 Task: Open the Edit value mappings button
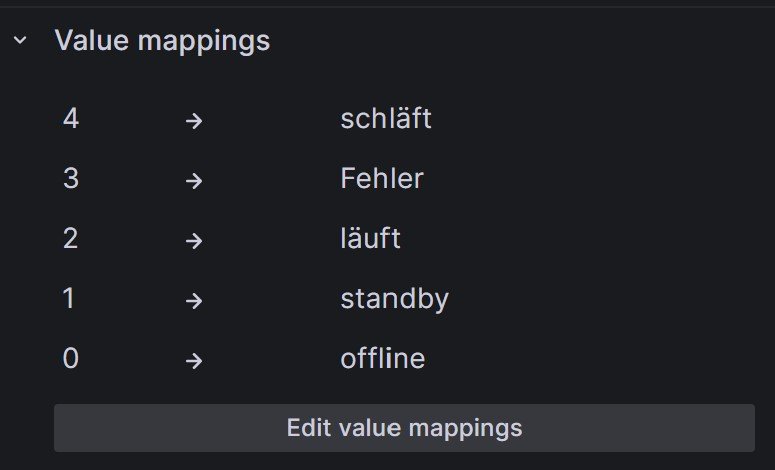[x=404, y=428]
